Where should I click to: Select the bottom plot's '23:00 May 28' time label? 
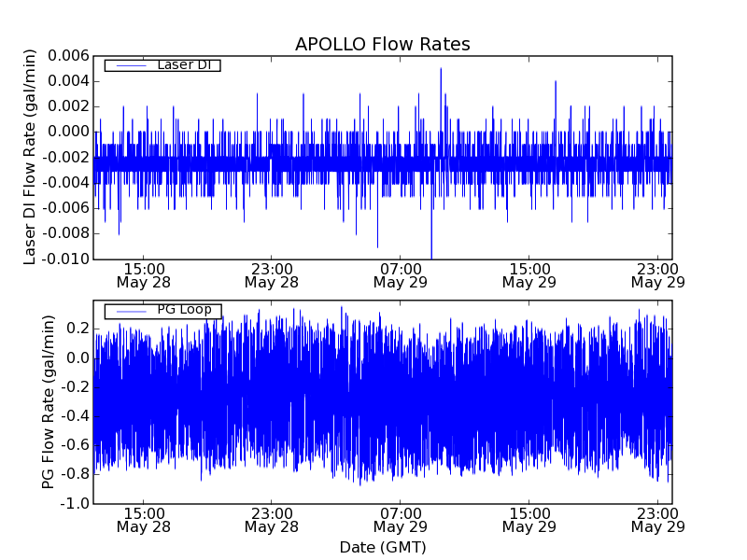tap(271, 520)
